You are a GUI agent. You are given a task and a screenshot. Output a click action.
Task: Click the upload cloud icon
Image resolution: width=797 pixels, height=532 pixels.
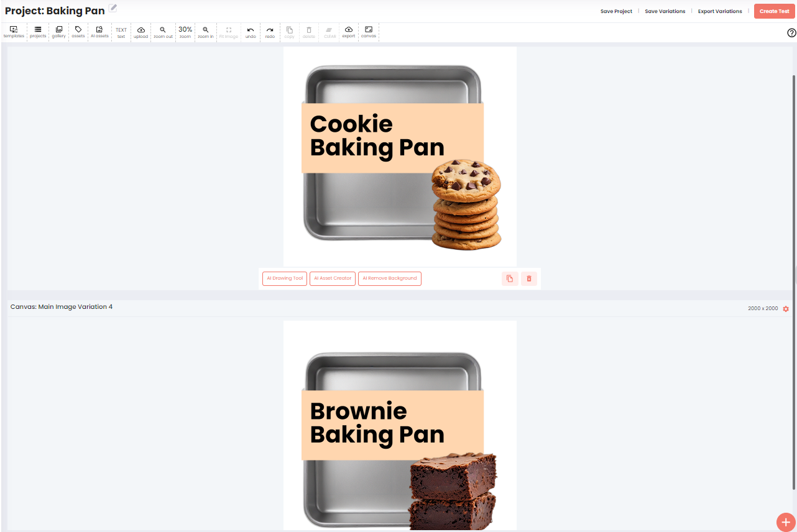point(141,32)
